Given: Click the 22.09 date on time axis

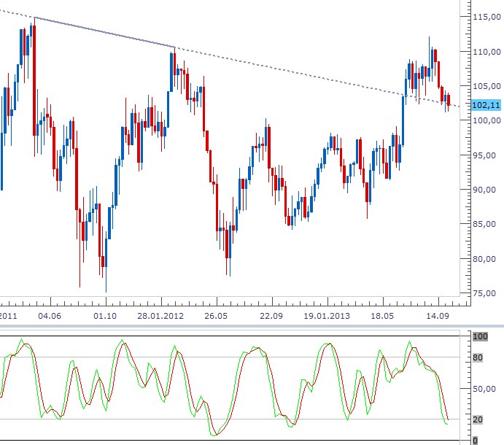Looking at the screenshot, I should [271, 316].
